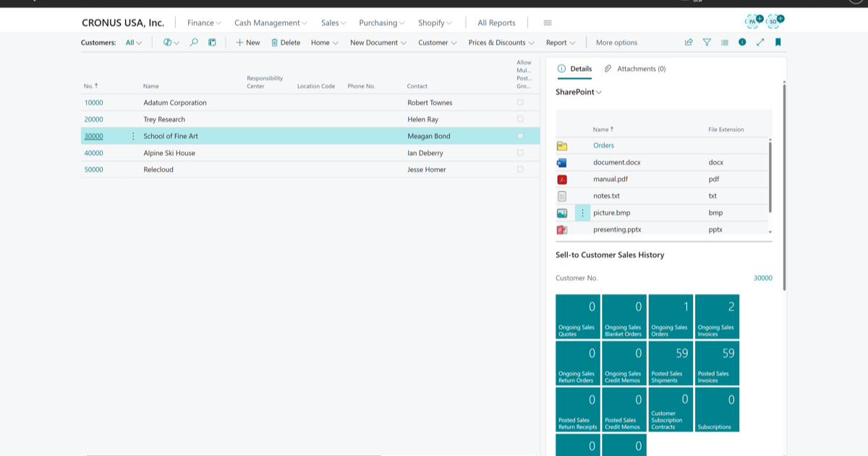The width and height of the screenshot is (868, 456).
Task: Open the All customers view dropdown
Action: pos(134,43)
